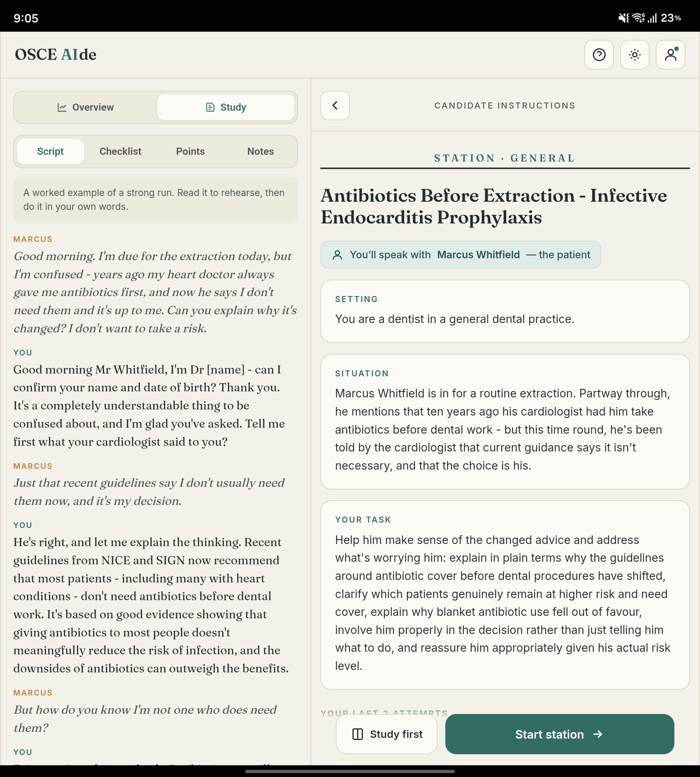Image resolution: width=700 pixels, height=777 pixels.
Task: Click the Antibiotics Before Extraction station title
Action: tap(494, 207)
